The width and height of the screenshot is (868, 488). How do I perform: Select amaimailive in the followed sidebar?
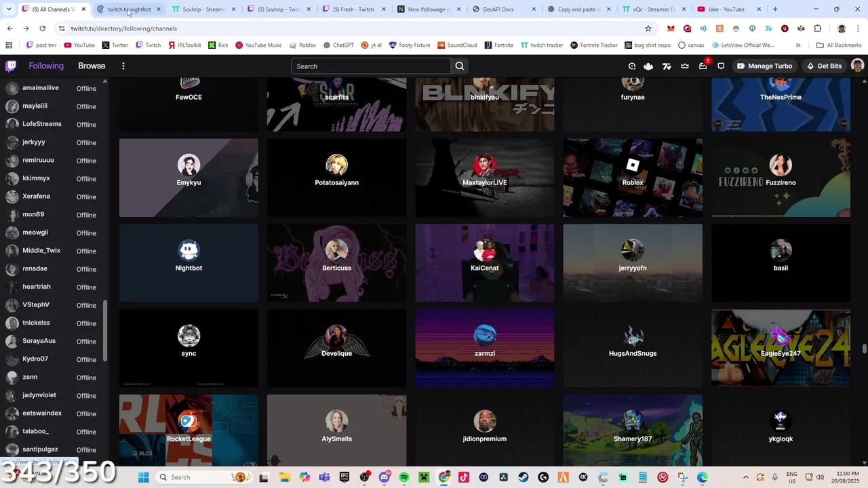click(52, 88)
